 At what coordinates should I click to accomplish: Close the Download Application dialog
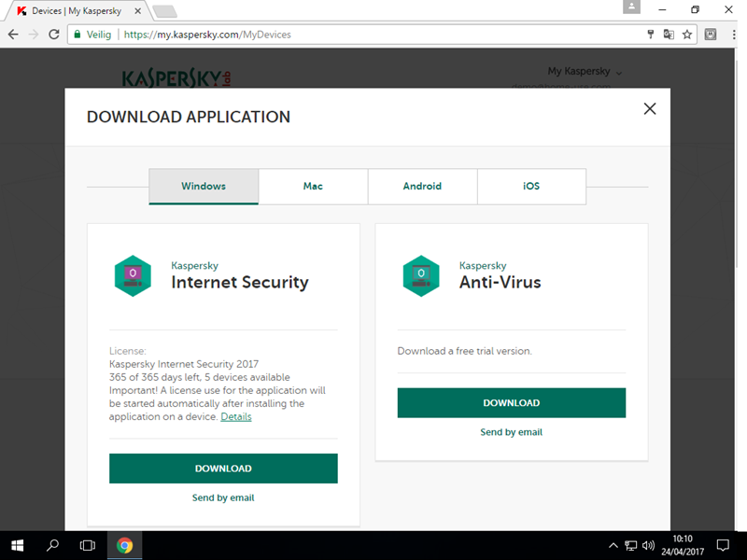point(650,109)
